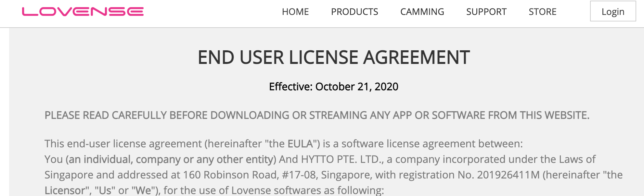Click the Login button
Viewport: 644px width, 196px height.
(x=613, y=11)
